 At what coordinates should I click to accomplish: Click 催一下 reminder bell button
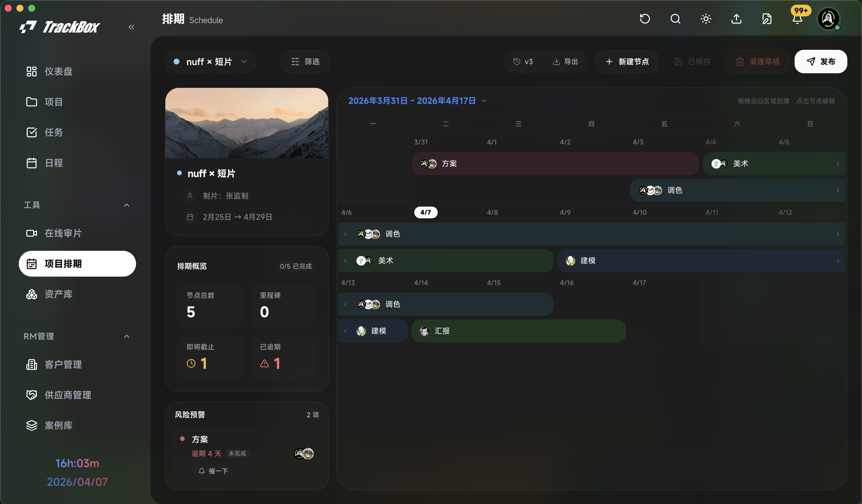point(213,471)
